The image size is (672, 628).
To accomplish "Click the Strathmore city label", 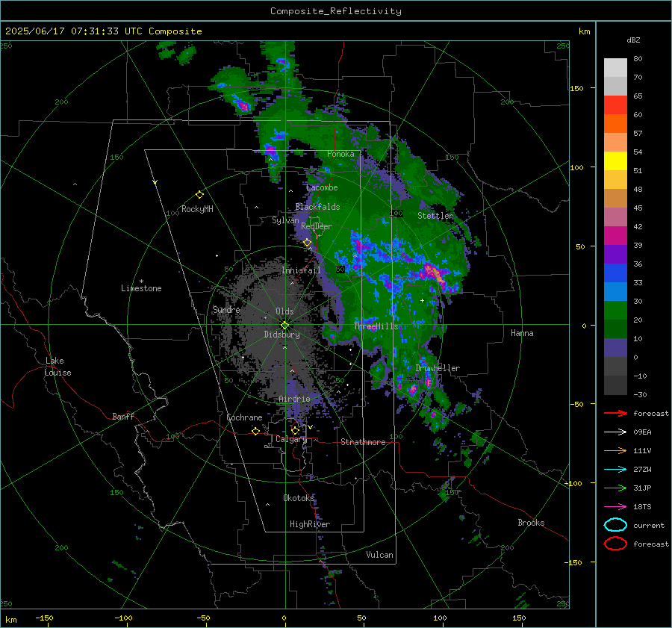I will [x=363, y=442].
